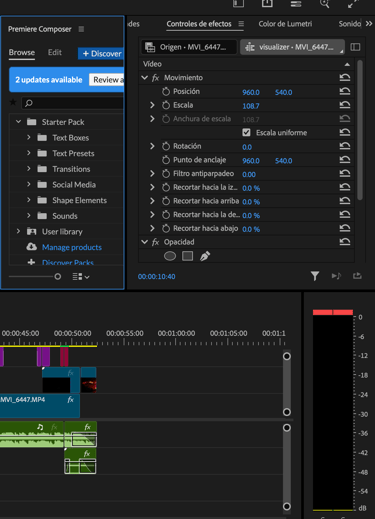Collapse the Opacidad effect group
This screenshot has width=375, height=519.
[x=144, y=242]
